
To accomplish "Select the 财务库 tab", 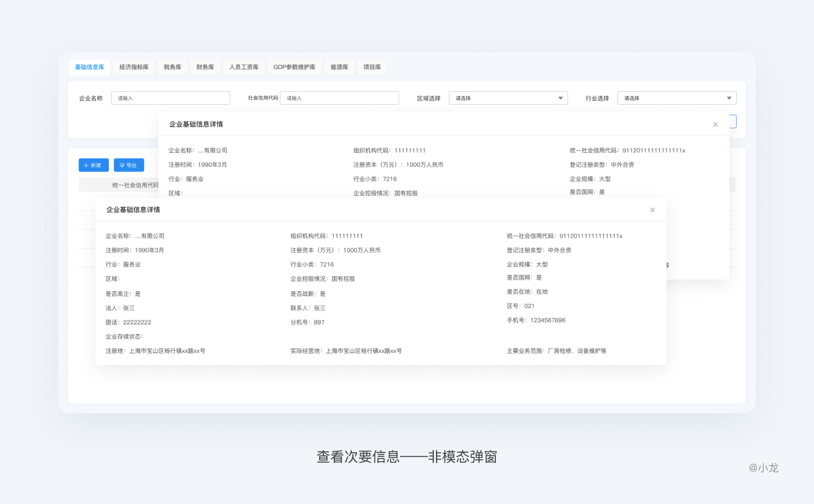I will click(x=205, y=67).
